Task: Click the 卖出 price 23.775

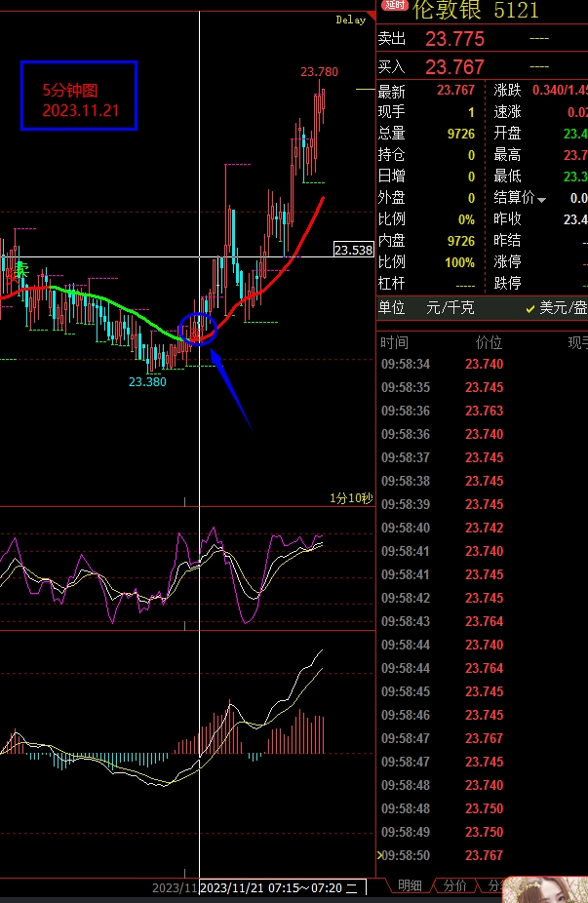Action: point(454,39)
